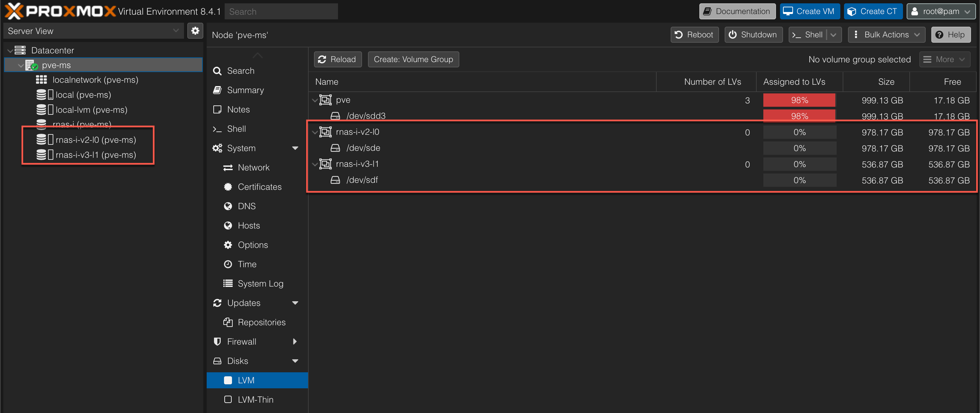Open the Certificates menu item

[257, 187]
